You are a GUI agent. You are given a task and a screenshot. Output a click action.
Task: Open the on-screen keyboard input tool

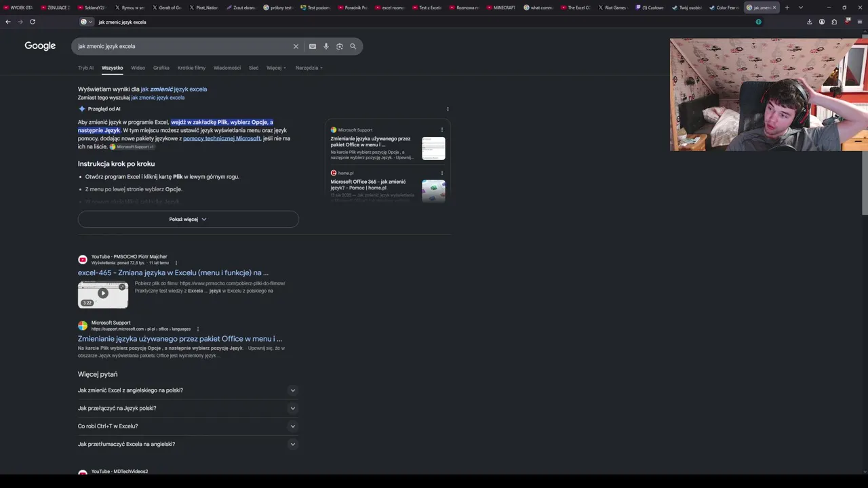click(313, 46)
